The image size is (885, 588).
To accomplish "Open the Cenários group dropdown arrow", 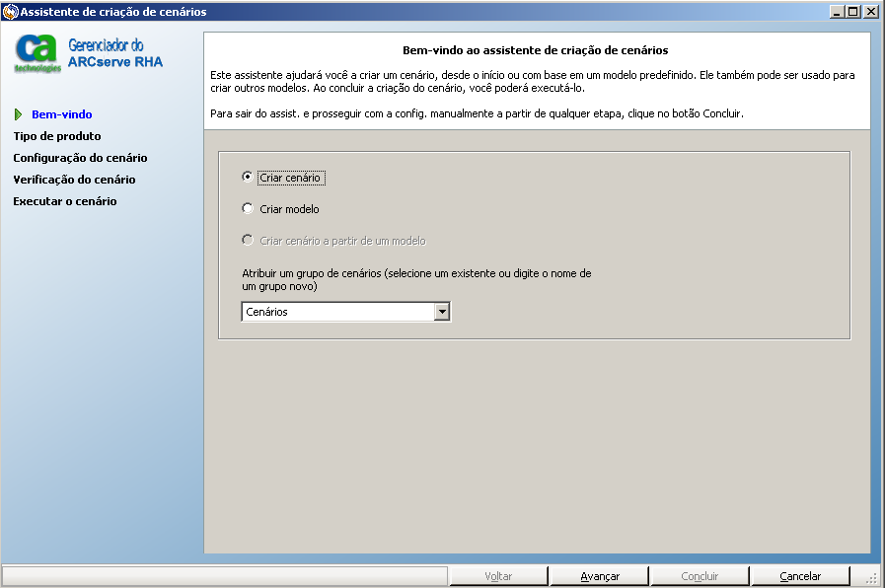I will 442,312.
